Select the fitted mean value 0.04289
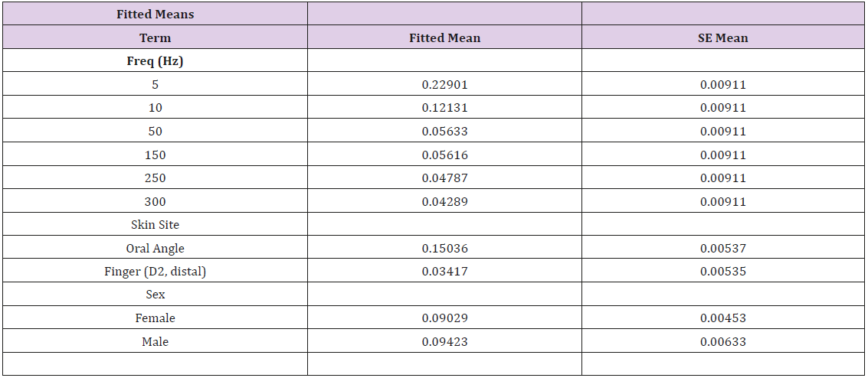The width and height of the screenshot is (868, 378). [x=444, y=202]
